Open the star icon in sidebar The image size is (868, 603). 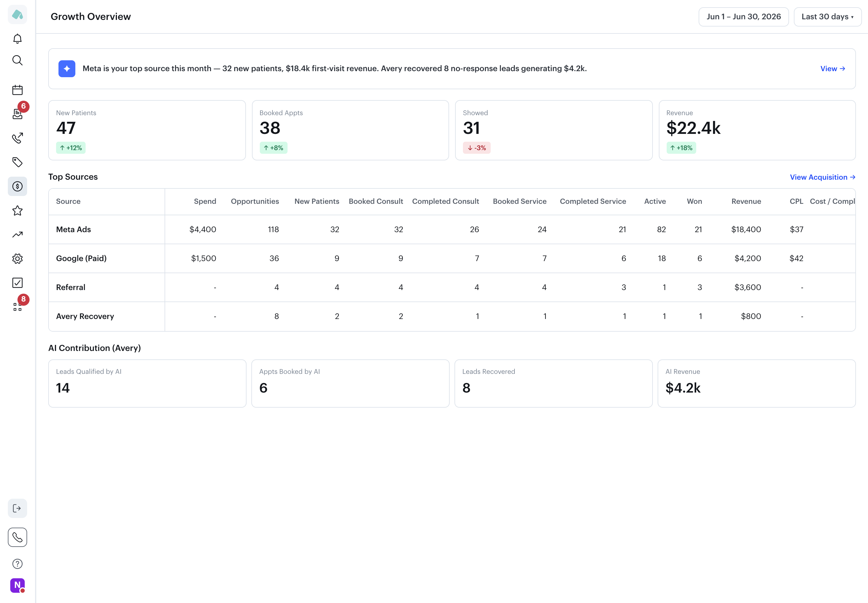17,210
